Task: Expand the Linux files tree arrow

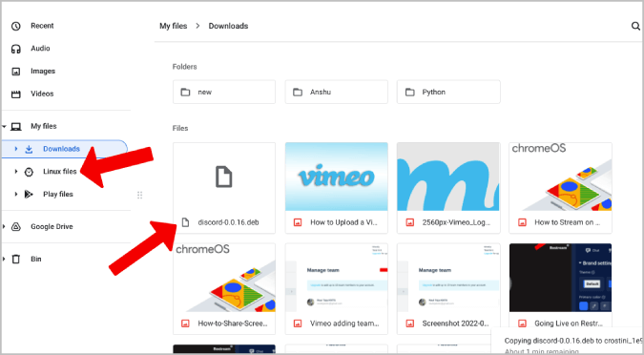Action: [16, 172]
